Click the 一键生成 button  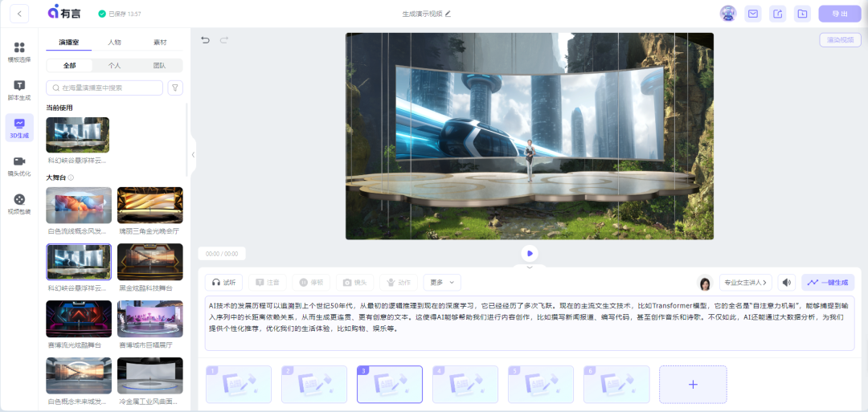tap(828, 283)
